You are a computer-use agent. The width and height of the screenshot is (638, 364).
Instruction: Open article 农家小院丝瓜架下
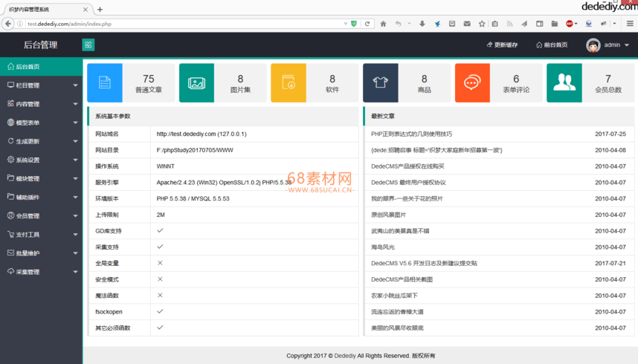pyautogui.click(x=394, y=296)
